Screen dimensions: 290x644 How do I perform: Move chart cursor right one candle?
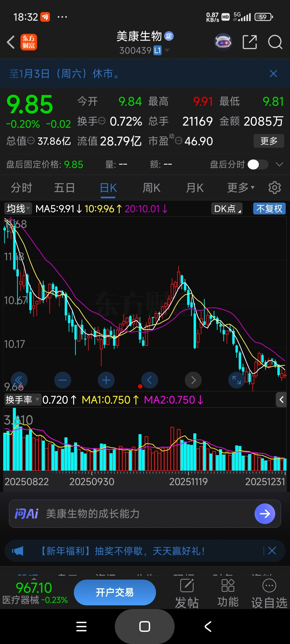click(x=193, y=380)
